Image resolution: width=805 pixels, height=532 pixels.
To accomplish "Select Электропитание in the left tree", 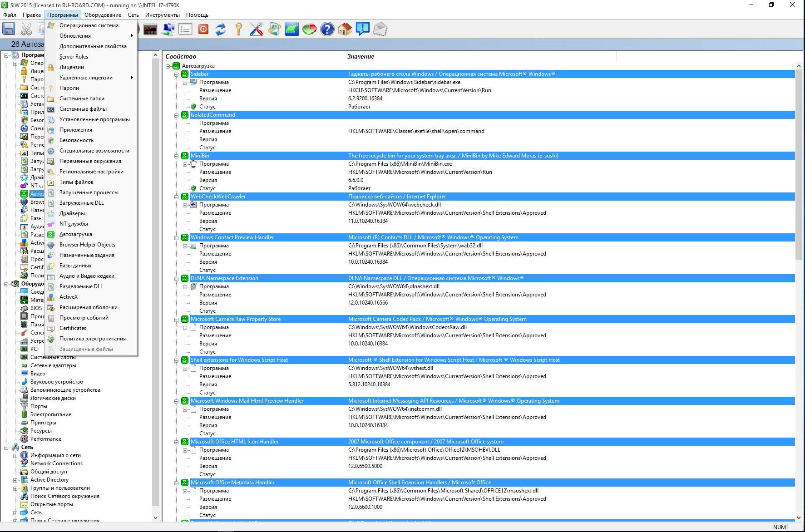I will [x=50, y=414].
